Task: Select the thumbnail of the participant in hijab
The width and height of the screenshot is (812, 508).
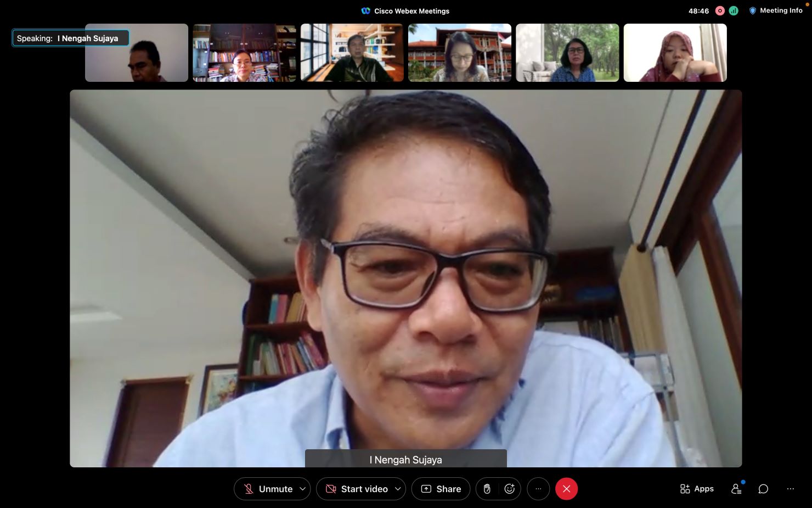Action: [675, 53]
